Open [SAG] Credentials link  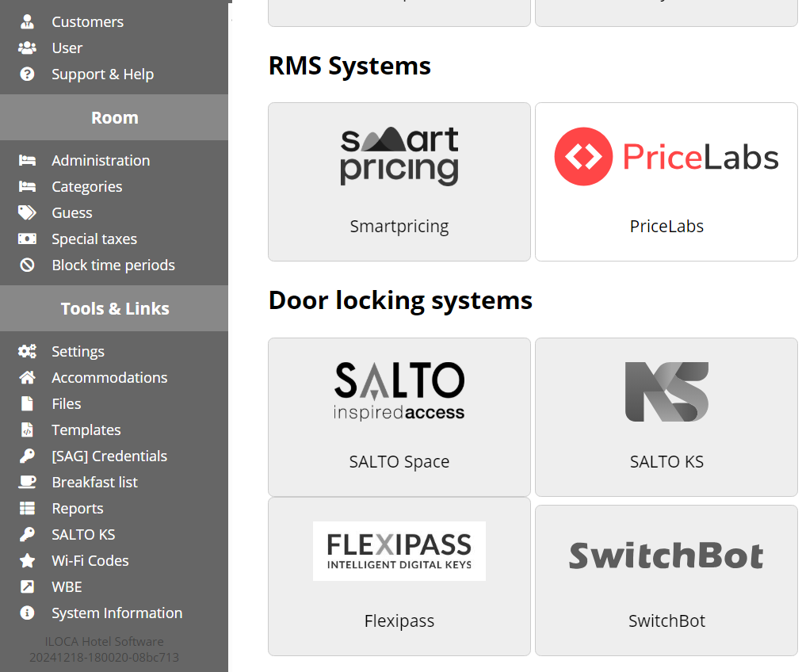pos(109,456)
